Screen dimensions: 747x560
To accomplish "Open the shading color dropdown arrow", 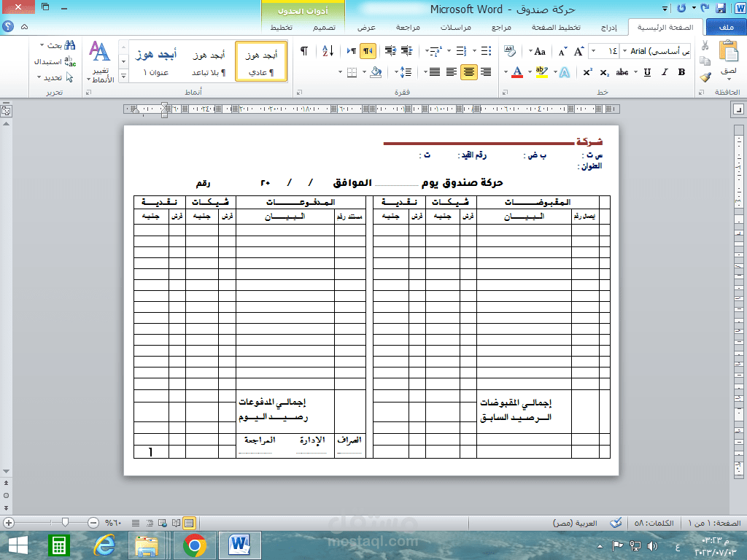I will [365, 72].
